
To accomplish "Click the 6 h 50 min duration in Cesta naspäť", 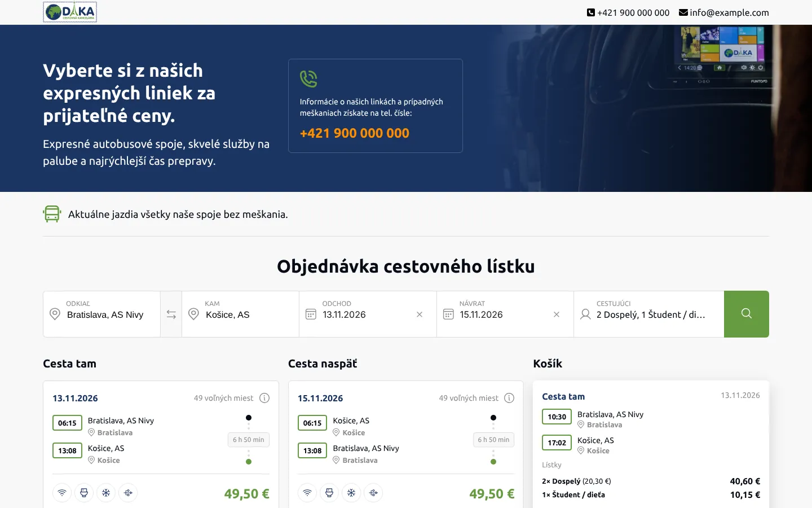I will pos(493,440).
